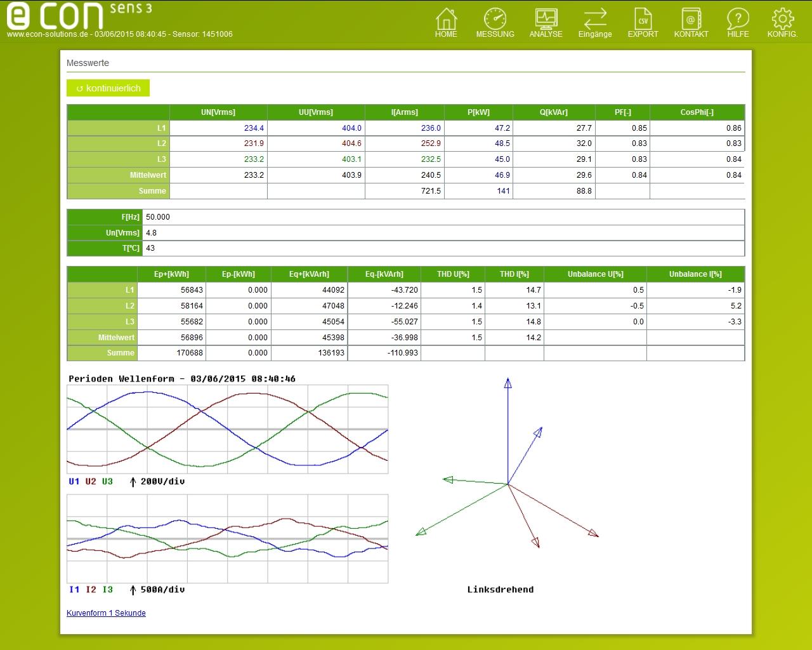This screenshot has width=812, height=650.
Task: Click the UN[Vrms] column header
Action: click(219, 112)
